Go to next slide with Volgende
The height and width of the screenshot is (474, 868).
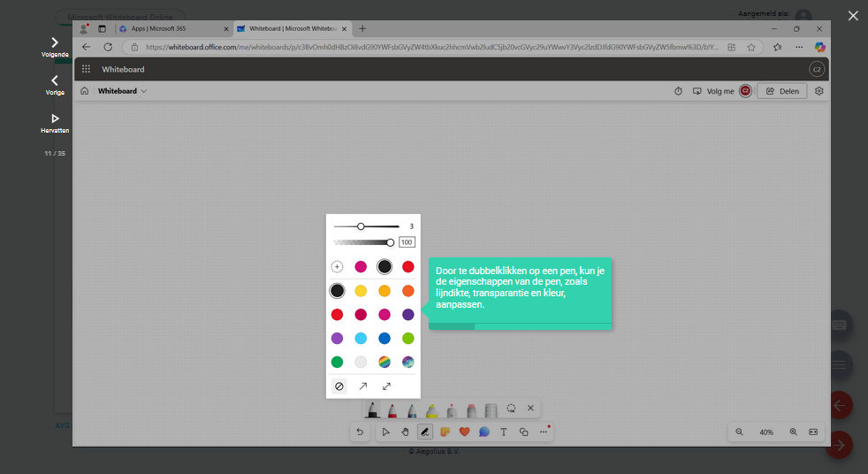click(55, 46)
